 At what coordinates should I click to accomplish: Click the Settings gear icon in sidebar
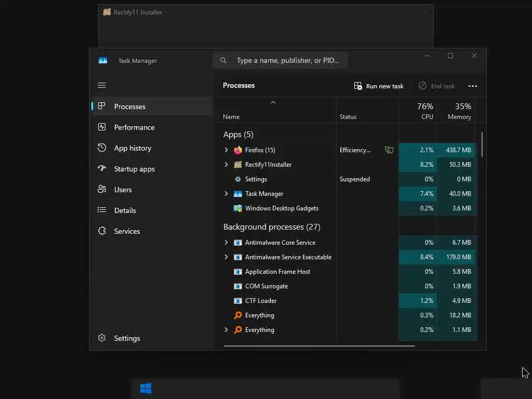coord(102,338)
